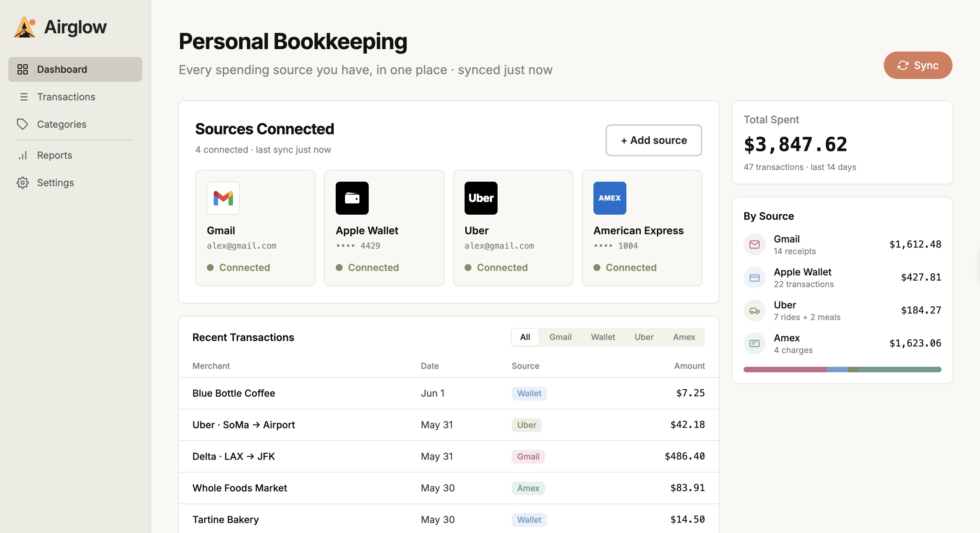Select the Uber · SoMa → Airport transaction
The width and height of the screenshot is (980, 533).
point(448,425)
